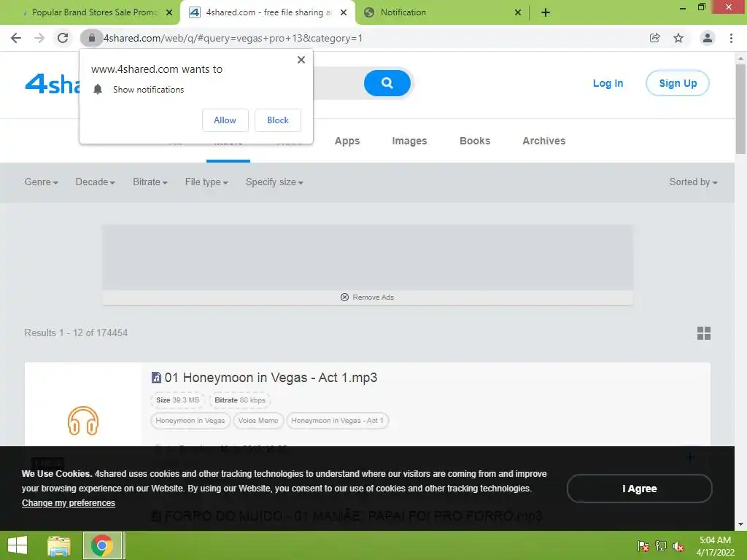Click the Sign Up button
747x560 pixels.
tap(678, 83)
